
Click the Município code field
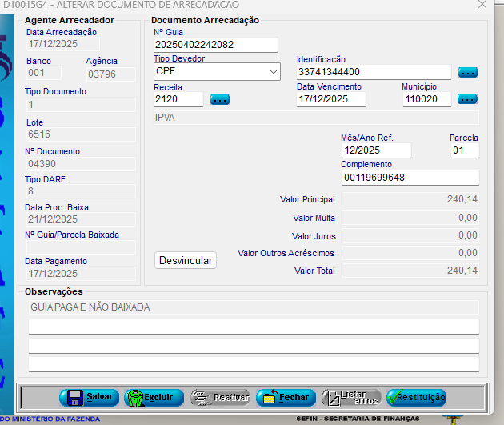(x=426, y=100)
